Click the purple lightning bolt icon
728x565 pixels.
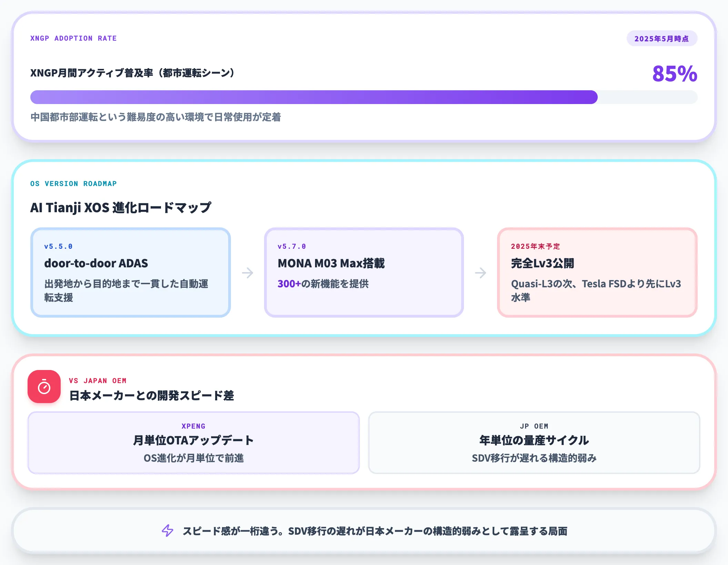point(168,531)
